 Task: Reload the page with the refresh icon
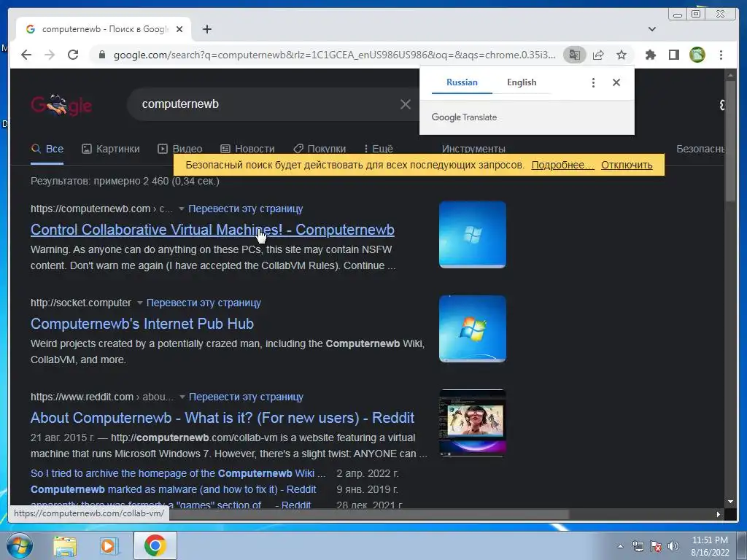pyautogui.click(x=73, y=55)
